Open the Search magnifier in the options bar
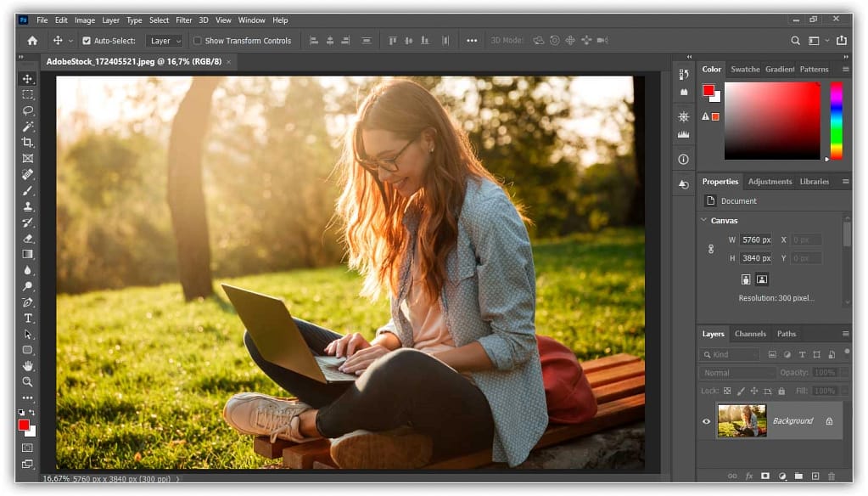Viewport: 868px width, 496px height. pyautogui.click(x=796, y=41)
